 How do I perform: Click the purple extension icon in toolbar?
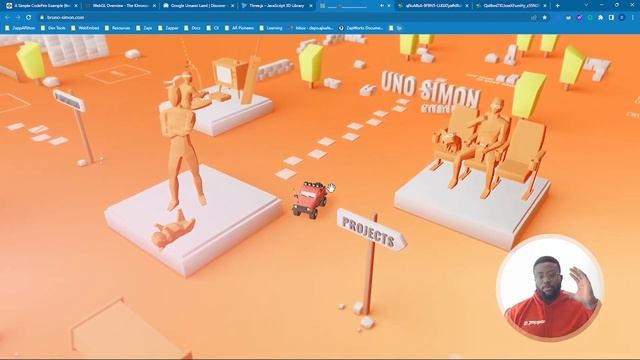(580, 18)
